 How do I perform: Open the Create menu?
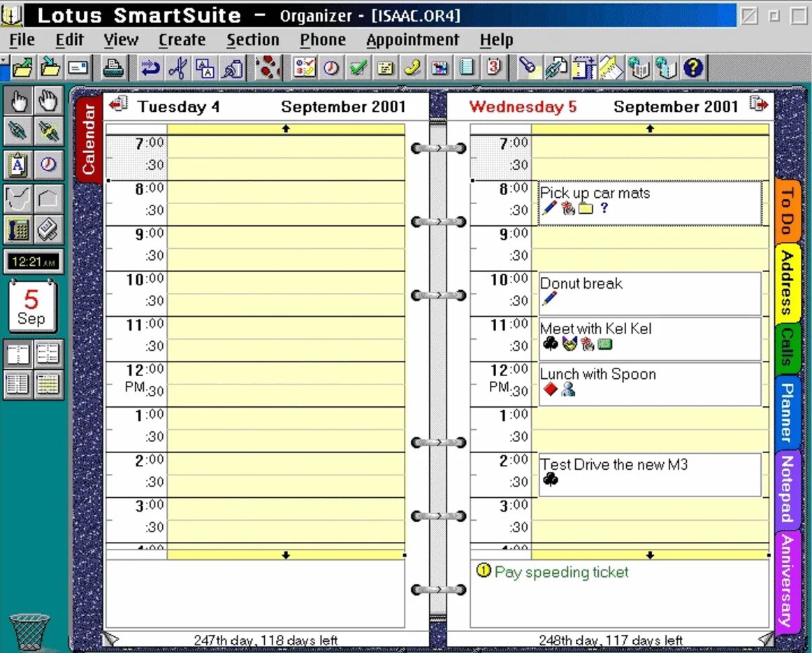point(182,40)
